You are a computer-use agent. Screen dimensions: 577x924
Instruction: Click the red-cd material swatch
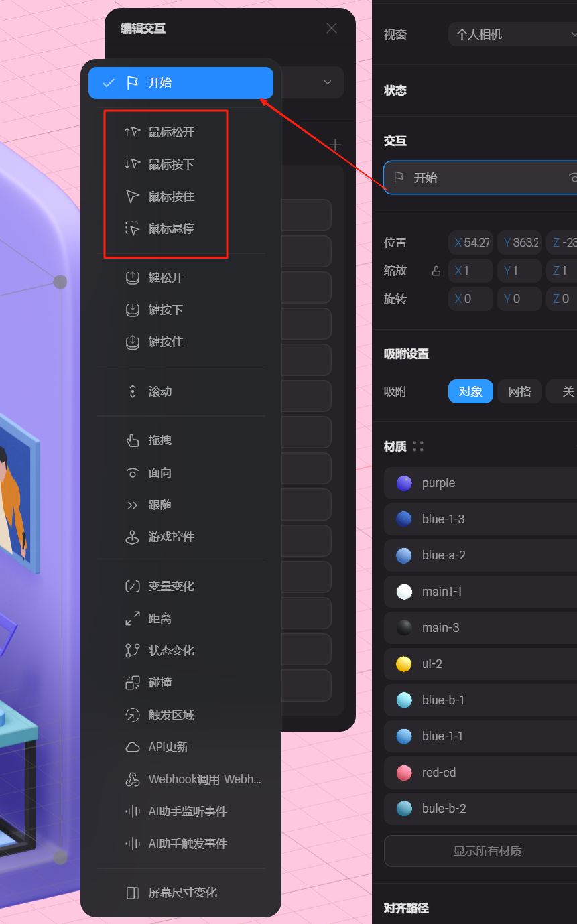tap(404, 773)
